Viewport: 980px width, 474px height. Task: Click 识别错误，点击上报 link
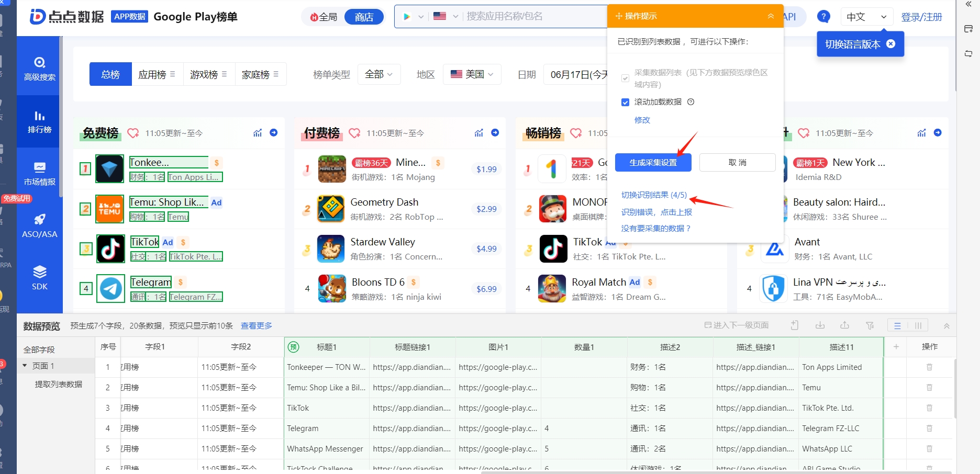656,212
